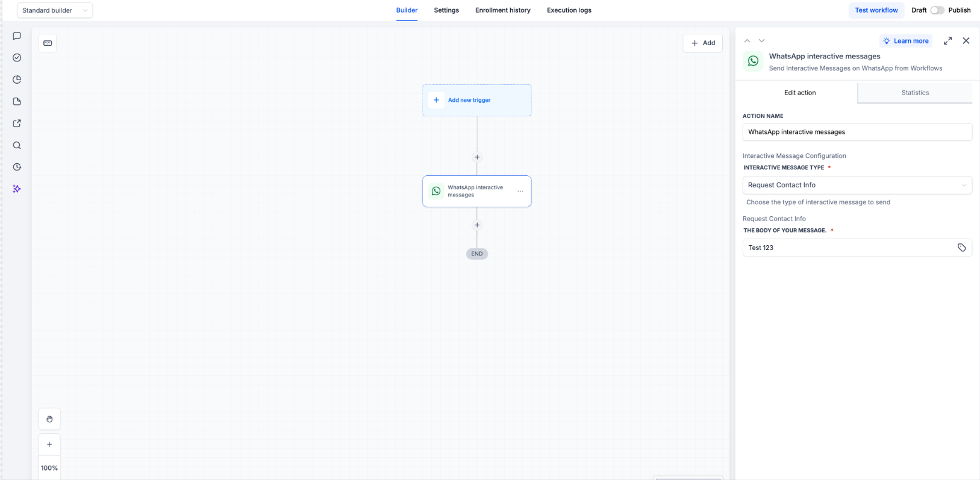Screen dimensions: 980x482
Task: Open the comments speech-bubble sidebar icon
Action: (x=17, y=36)
